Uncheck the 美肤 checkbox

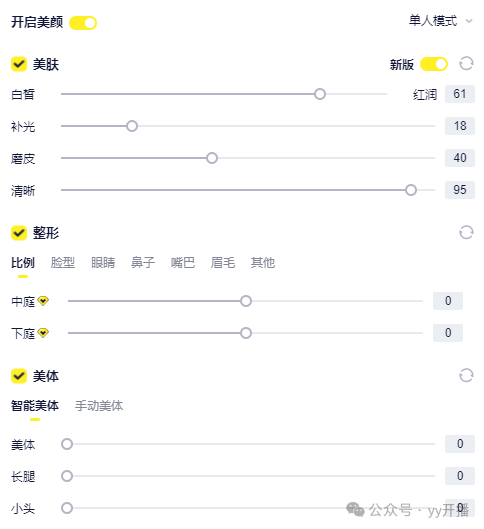19,64
